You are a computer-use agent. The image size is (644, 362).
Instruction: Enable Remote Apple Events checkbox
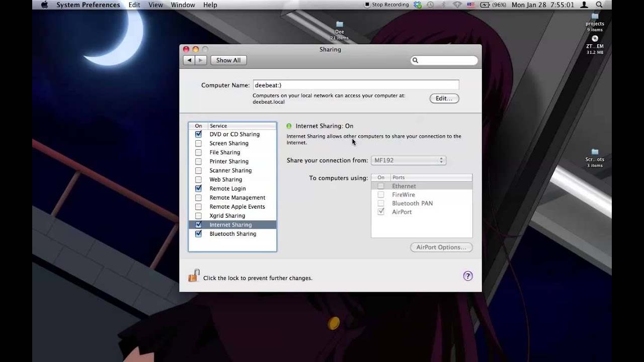point(198,207)
